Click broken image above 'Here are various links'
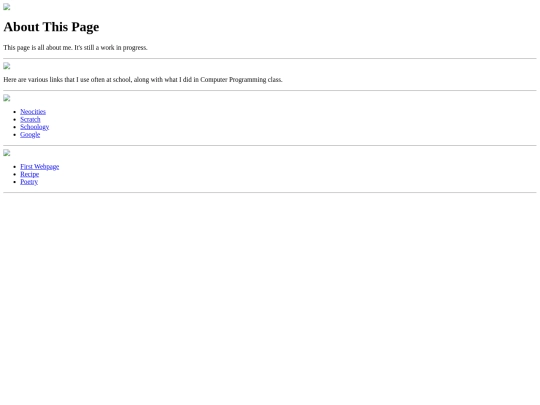This screenshot has width=540, height=405. coord(7,66)
